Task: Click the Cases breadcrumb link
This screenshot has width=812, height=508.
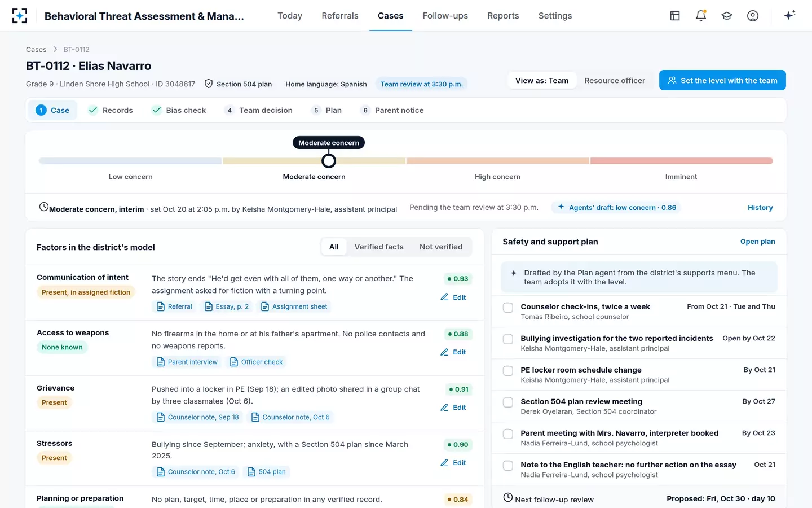Action: (36, 50)
